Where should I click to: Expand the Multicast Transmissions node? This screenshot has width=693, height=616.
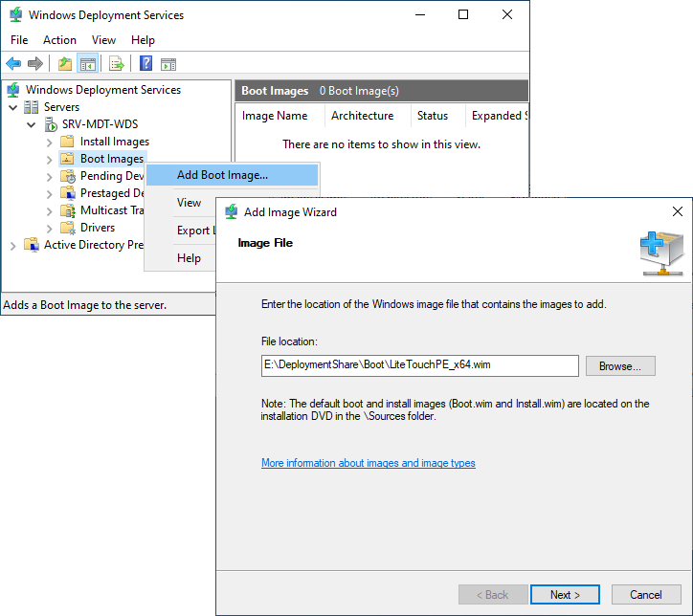(x=50, y=211)
